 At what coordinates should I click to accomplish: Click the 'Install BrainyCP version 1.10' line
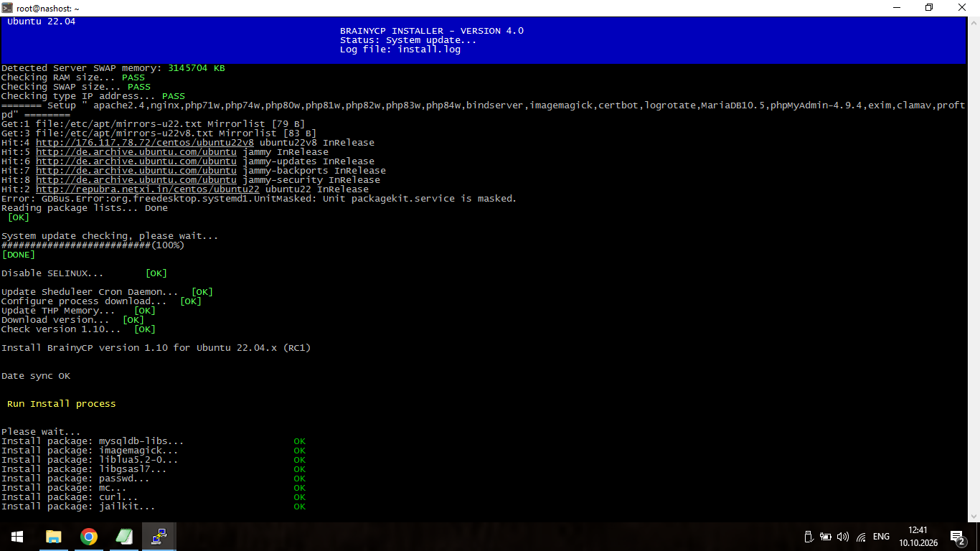(156, 348)
